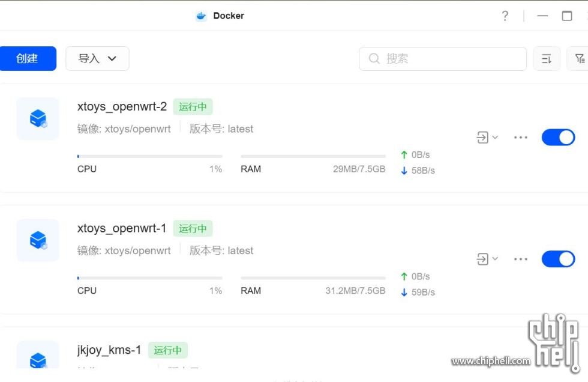Click the 58B/s download speed value
This screenshot has height=382, width=588.
click(x=423, y=171)
